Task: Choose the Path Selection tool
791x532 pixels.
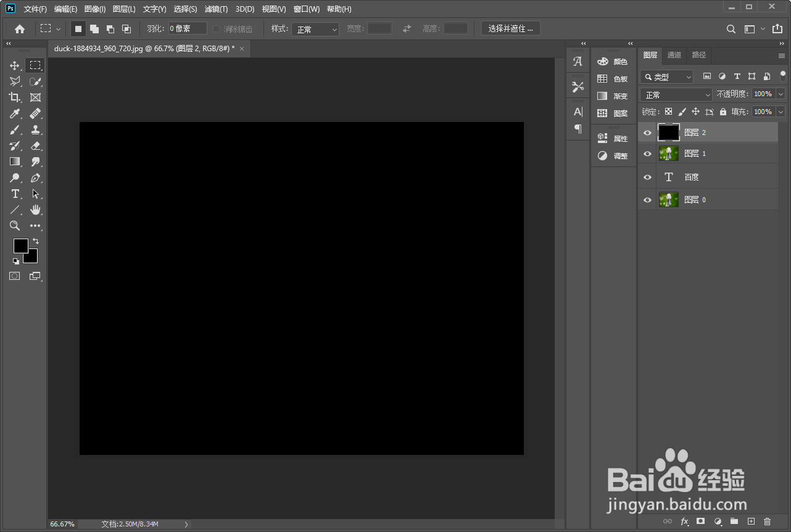Action: 35,194
